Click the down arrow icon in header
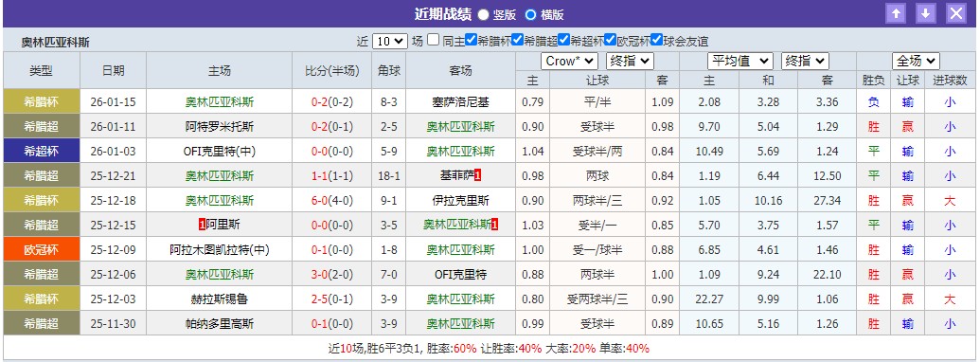Image resolution: width=980 pixels, height=362 pixels. [x=926, y=14]
